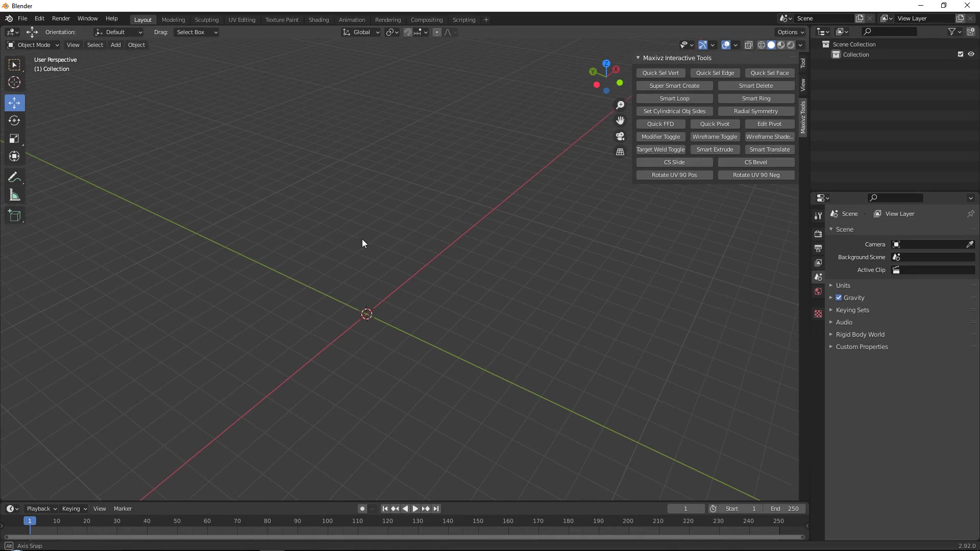
Task: Click the Start frame field
Action: (x=741, y=509)
